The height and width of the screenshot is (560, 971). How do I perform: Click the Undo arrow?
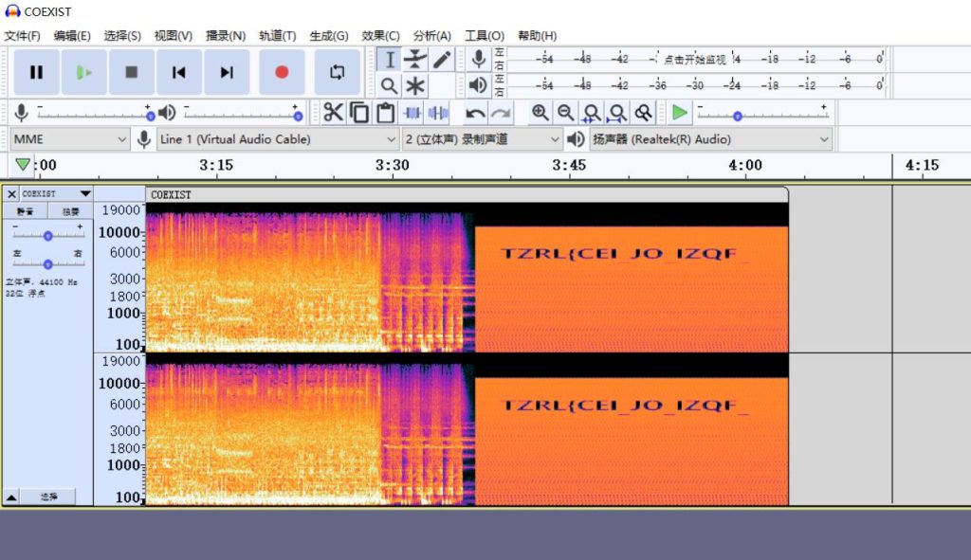475,114
